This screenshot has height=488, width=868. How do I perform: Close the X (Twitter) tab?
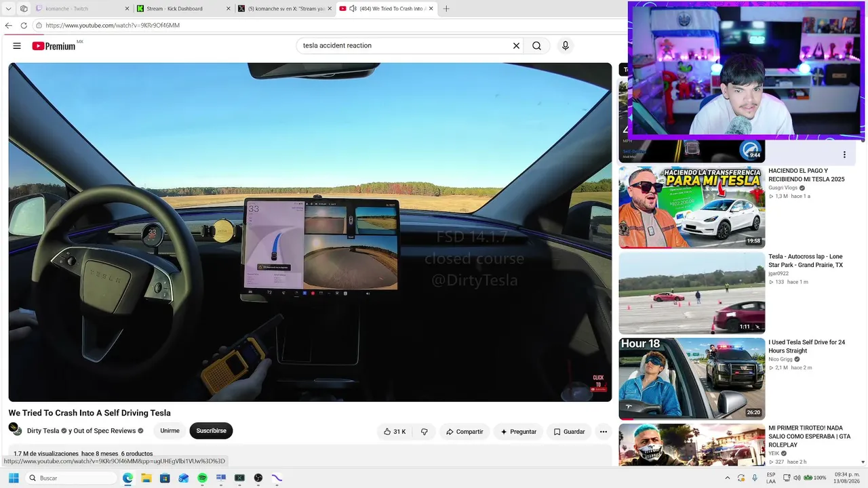click(330, 9)
